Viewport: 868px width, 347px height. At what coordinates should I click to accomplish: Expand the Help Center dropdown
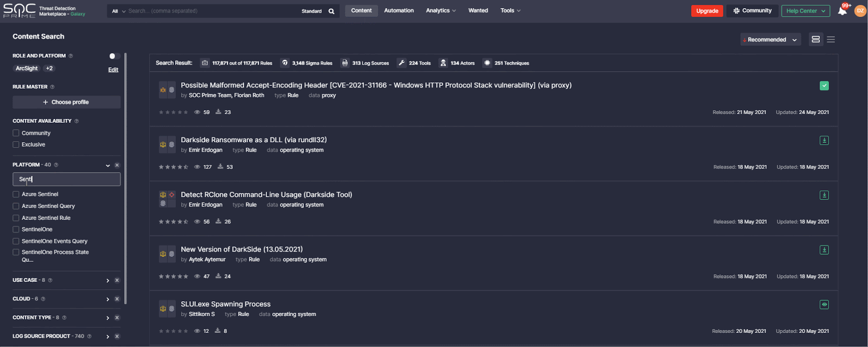(805, 11)
